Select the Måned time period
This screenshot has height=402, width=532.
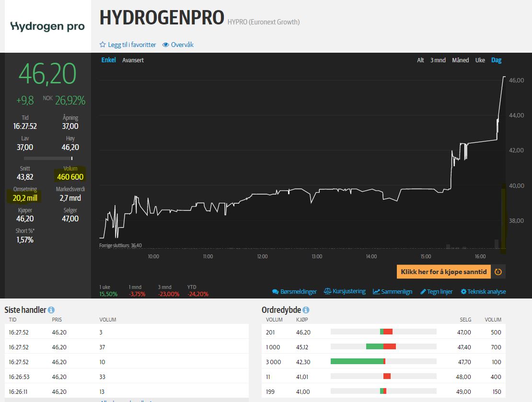[x=461, y=60]
